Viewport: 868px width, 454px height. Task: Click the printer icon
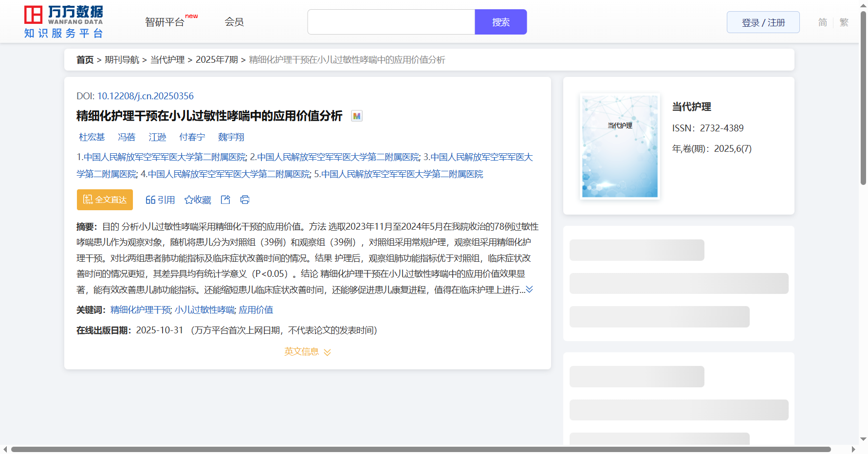(245, 200)
